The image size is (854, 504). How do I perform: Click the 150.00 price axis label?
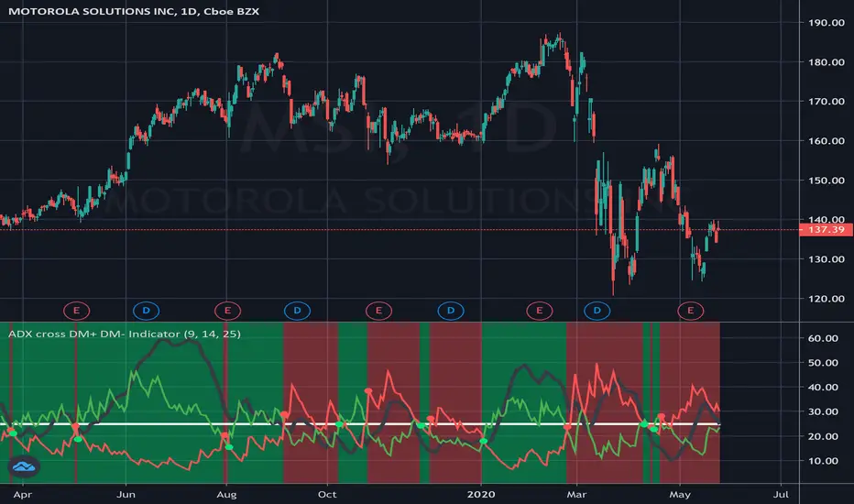point(827,181)
